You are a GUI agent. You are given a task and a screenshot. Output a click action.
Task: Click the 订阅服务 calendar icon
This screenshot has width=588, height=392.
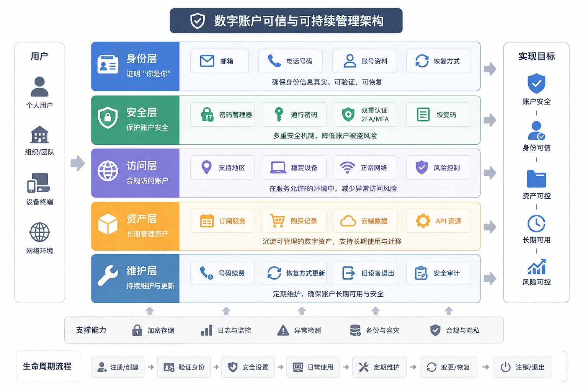[207, 221]
